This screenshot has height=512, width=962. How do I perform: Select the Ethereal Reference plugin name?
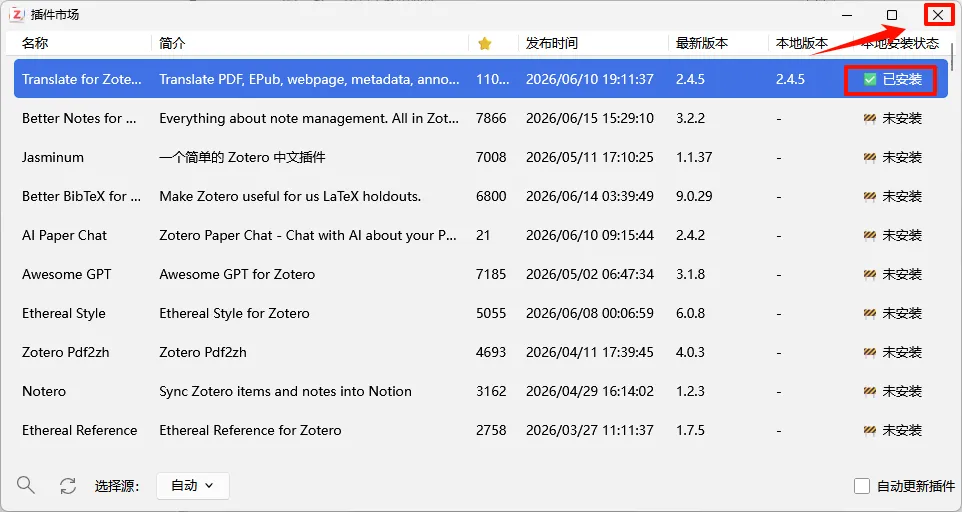click(x=80, y=430)
